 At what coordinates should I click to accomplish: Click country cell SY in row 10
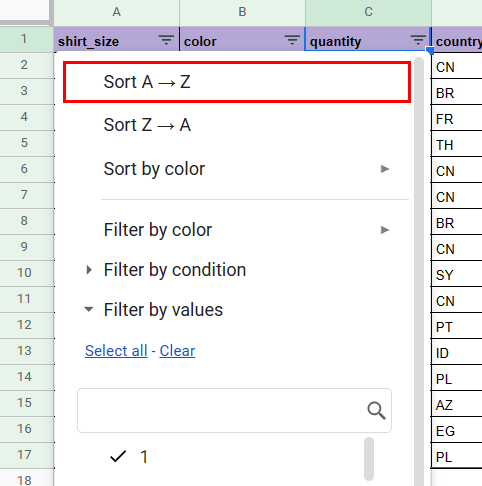point(457,273)
